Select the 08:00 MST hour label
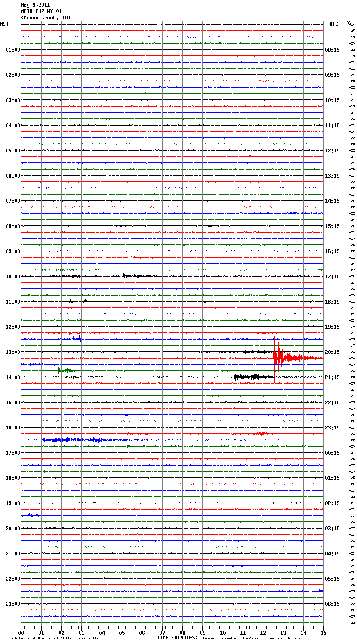 (x=13, y=226)
